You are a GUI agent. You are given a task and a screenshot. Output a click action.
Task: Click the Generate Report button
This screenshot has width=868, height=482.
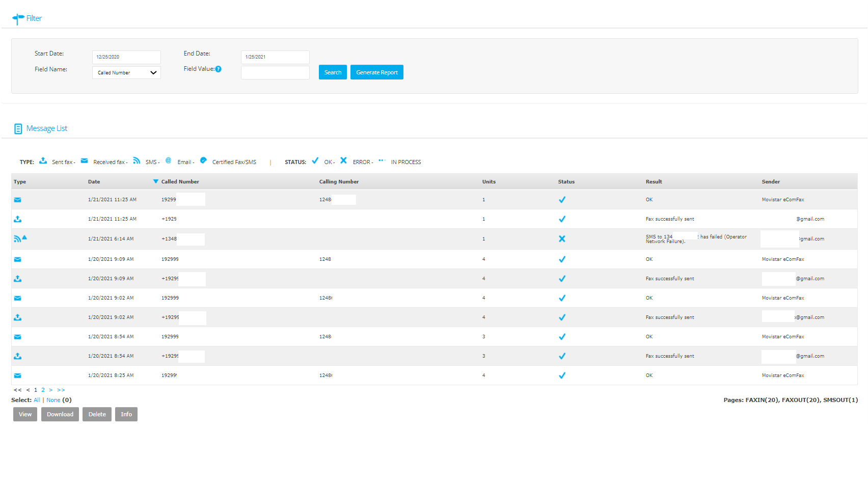click(377, 72)
